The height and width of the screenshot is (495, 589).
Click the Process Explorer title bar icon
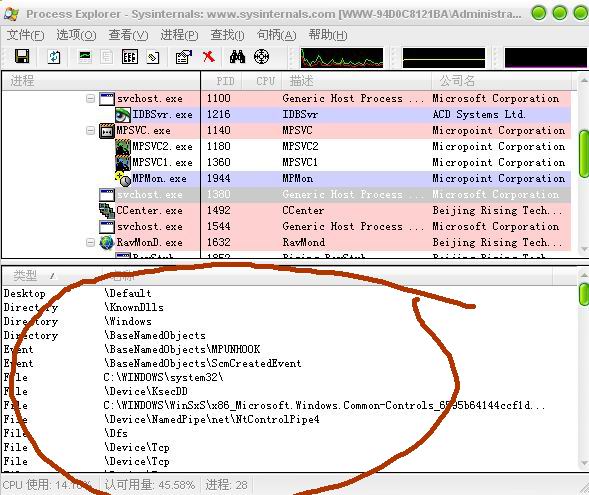(x=11, y=14)
